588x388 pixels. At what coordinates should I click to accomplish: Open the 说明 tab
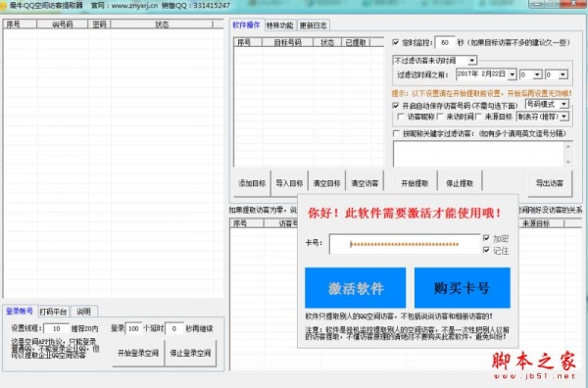click(83, 312)
